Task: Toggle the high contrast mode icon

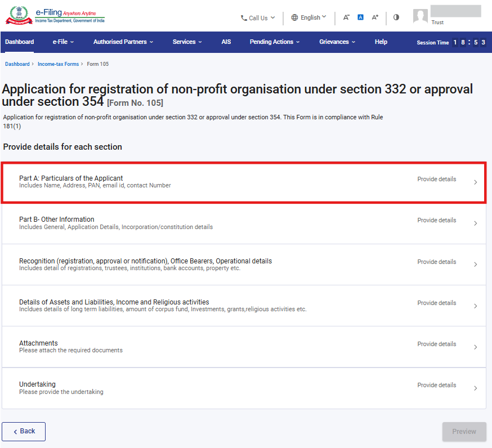Action: tap(396, 17)
